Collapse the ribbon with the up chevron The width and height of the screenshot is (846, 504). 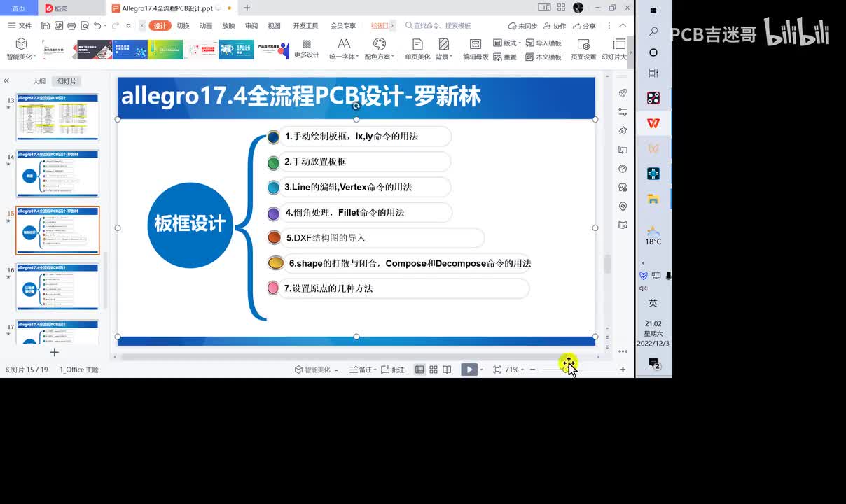pyautogui.click(x=623, y=26)
